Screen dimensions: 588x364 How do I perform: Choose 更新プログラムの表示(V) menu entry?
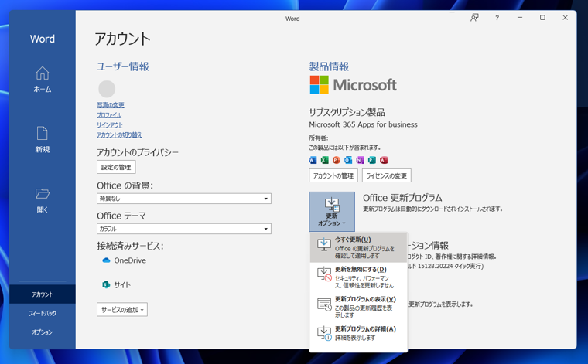(x=358, y=307)
